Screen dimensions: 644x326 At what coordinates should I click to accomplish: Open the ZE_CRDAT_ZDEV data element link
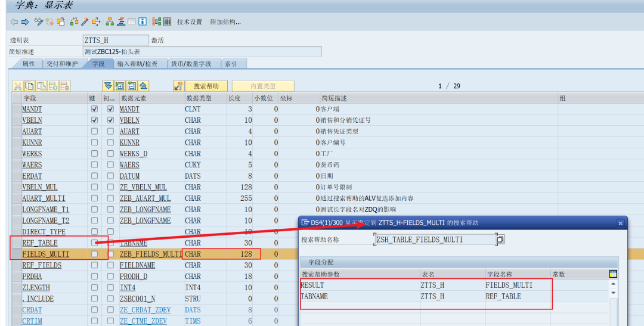tap(145, 310)
